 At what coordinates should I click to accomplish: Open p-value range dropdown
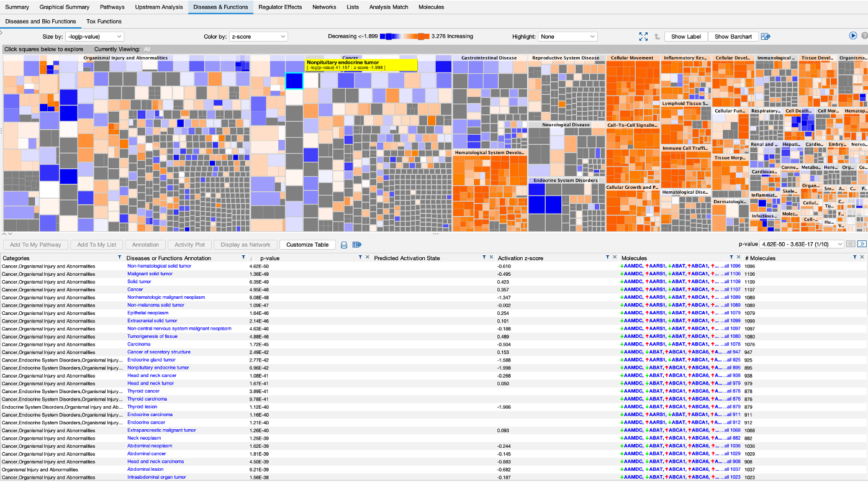tap(802, 245)
